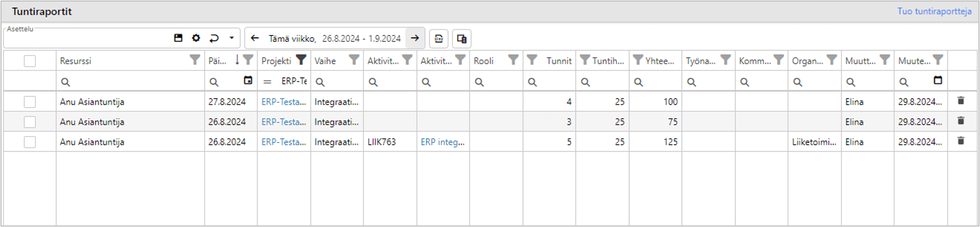Viewport: 980px width, 227px height.
Task: Reset layout with the undo arrow icon
Action: [x=214, y=38]
